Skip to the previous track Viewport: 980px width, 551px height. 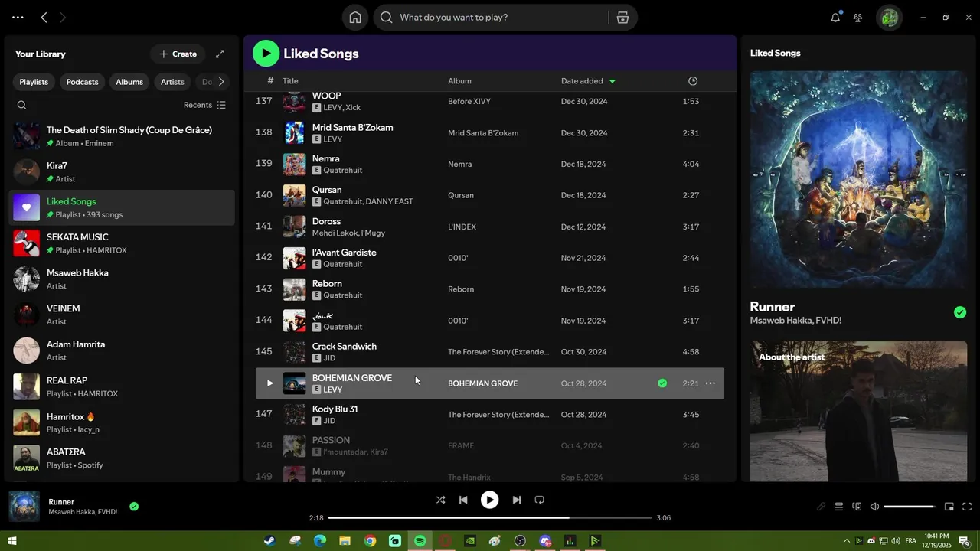tap(462, 500)
